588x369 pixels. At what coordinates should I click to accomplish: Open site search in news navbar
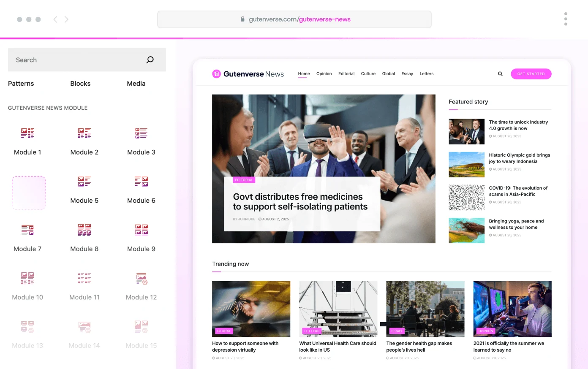pyautogui.click(x=500, y=74)
